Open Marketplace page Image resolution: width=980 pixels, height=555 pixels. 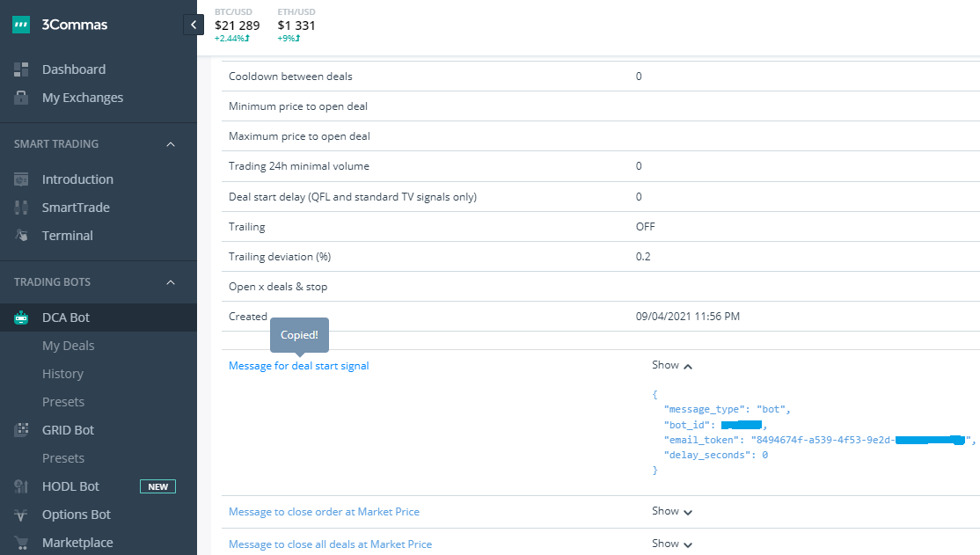pyautogui.click(x=77, y=543)
